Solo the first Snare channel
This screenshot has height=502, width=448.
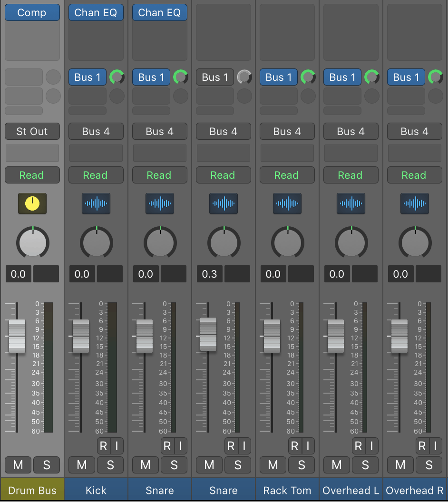pyautogui.click(x=174, y=465)
